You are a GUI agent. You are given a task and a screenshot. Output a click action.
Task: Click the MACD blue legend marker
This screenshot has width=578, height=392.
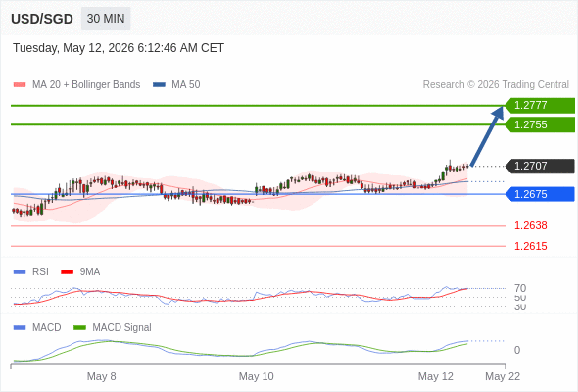point(20,328)
